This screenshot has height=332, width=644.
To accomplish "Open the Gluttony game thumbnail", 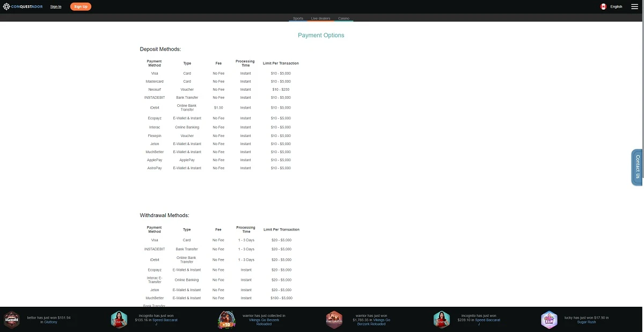I will click(x=12, y=320).
